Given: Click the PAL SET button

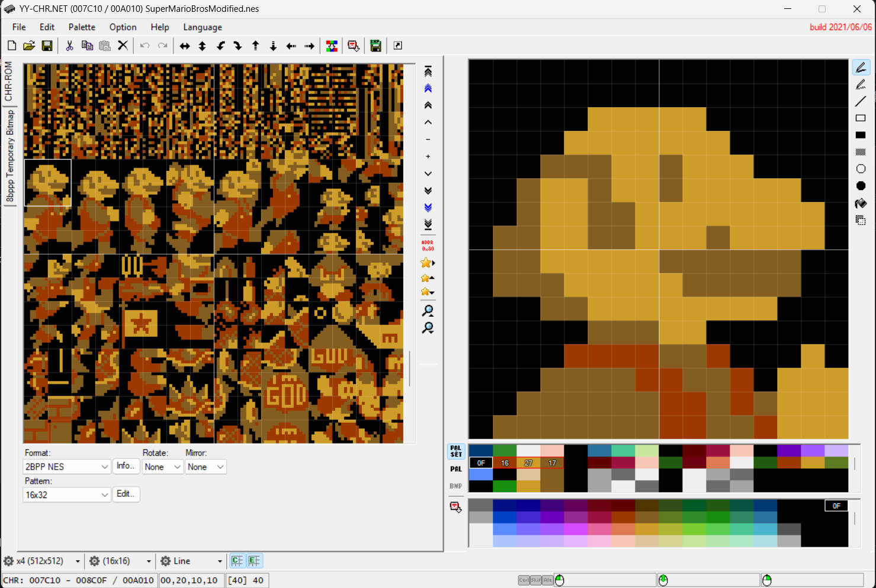Looking at the screenshot, I should tap(455, 451).
